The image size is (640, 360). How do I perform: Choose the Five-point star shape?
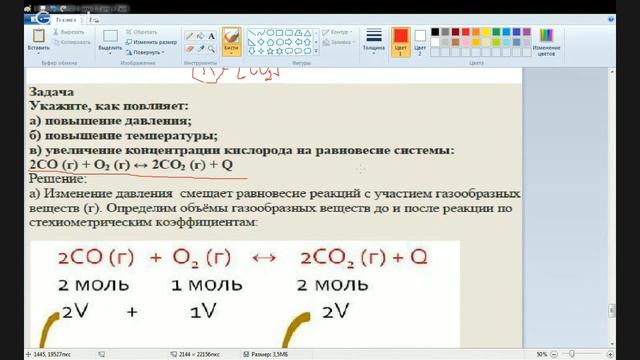tap(271, 51)
